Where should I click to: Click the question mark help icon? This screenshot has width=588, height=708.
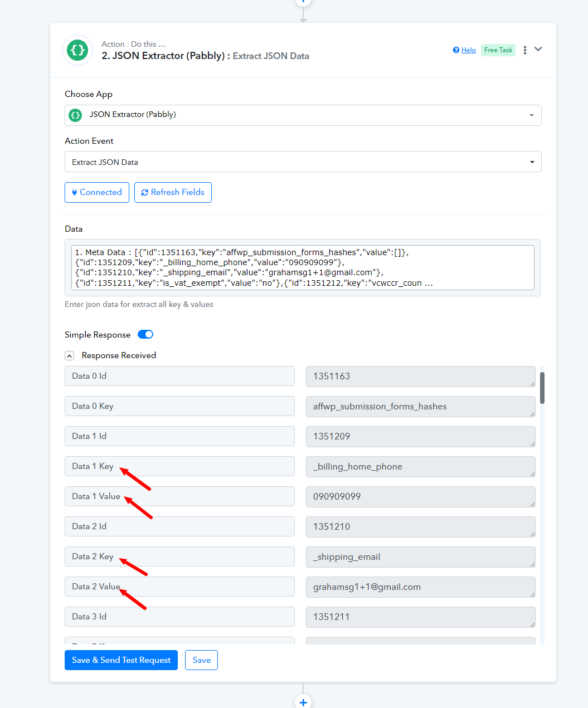tap(456, 50)
